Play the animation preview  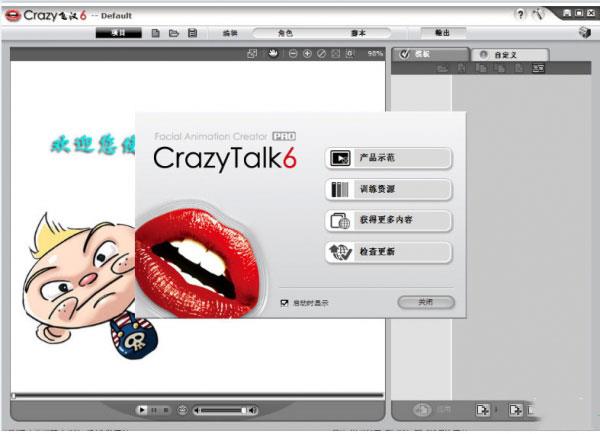coord(142,410)
